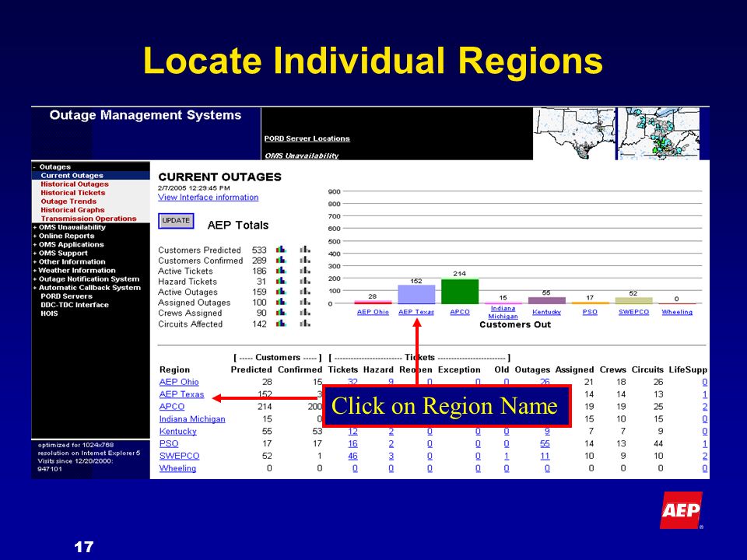Click Kentucky label under bar chart
Image resolution: width=747 pixels, height=560 pixels.
pyautogui.click(x=546, y=312)
